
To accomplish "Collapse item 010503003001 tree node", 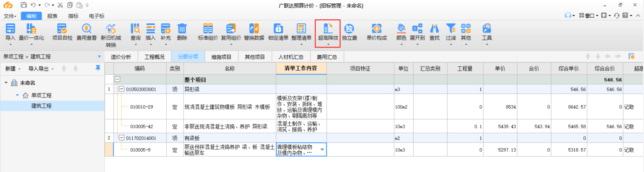I will pos(122,89).
